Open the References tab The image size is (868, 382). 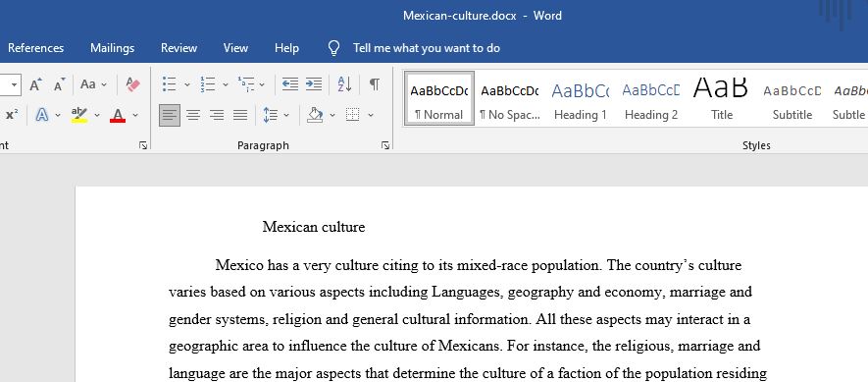click(35, 48)
